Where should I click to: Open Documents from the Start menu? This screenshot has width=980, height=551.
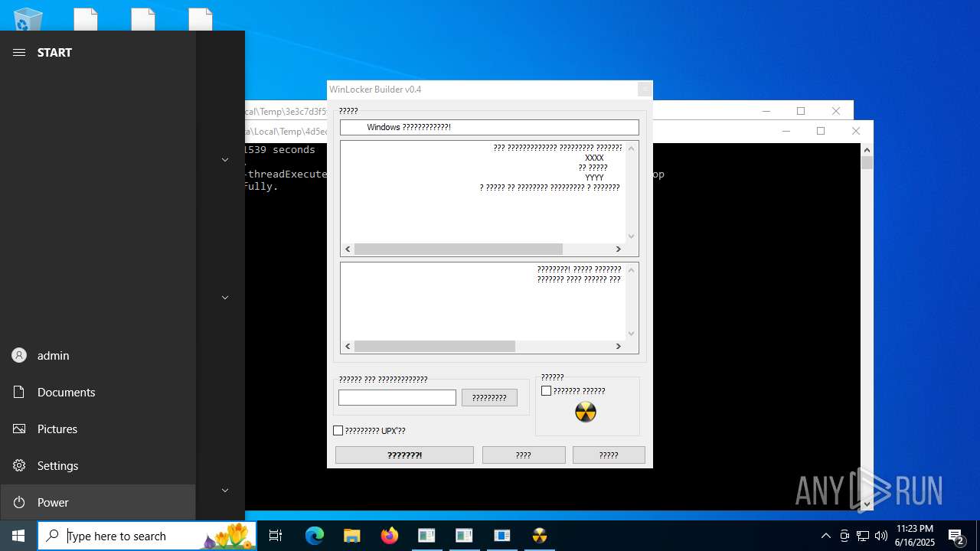click(98, 392)
